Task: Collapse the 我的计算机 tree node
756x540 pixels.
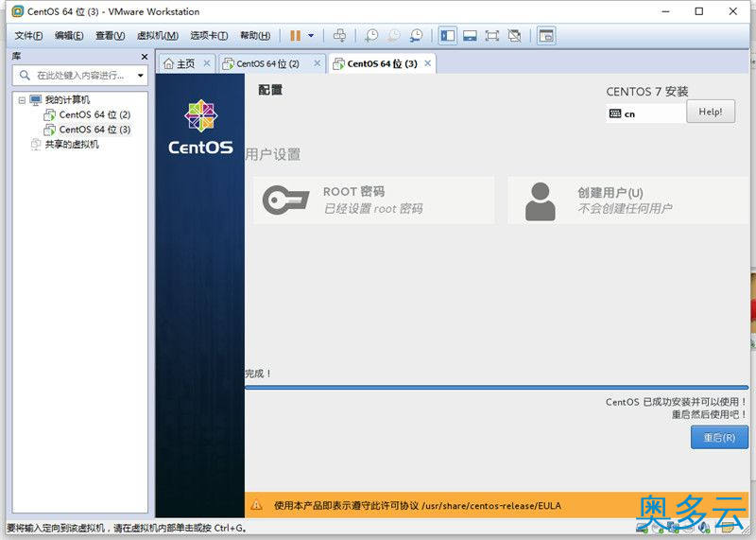Action: click(x=22, y=100)
